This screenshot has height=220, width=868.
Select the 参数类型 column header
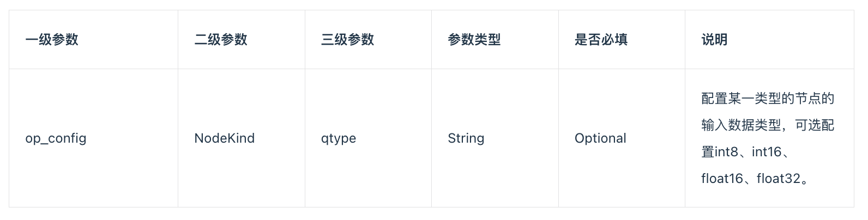pyautogui.click(x=474, y=40)
